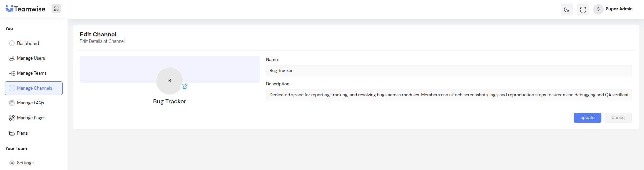Click the channel avatar circle B
644x170 pixels.
coord(169,81)
